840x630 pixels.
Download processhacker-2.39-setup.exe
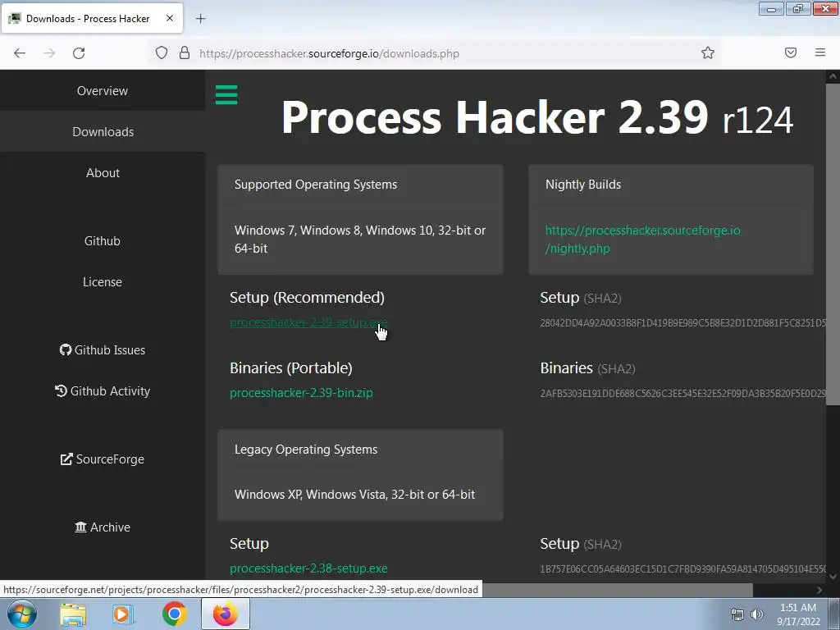[x=308, y=322]
